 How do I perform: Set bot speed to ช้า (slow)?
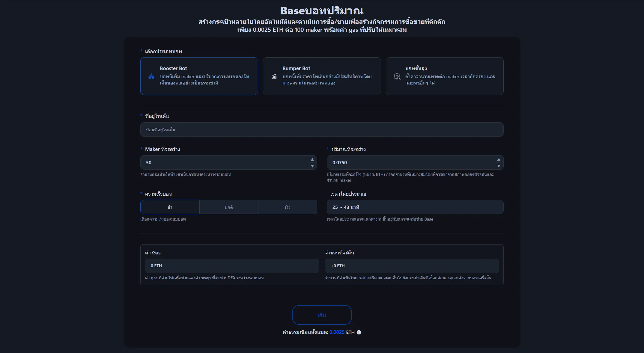170,207
